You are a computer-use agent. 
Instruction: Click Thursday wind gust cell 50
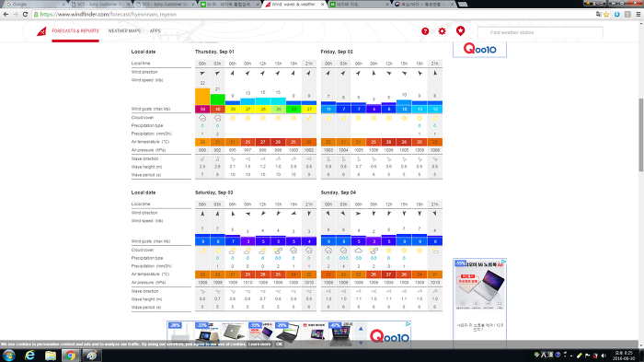click(x=202, y=110)
